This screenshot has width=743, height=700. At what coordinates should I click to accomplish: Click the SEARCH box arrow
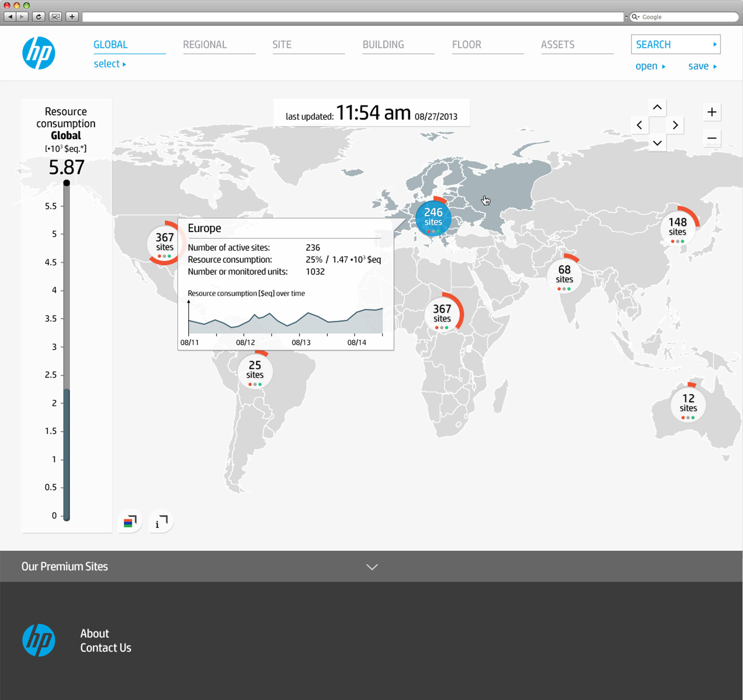[715, 44]
